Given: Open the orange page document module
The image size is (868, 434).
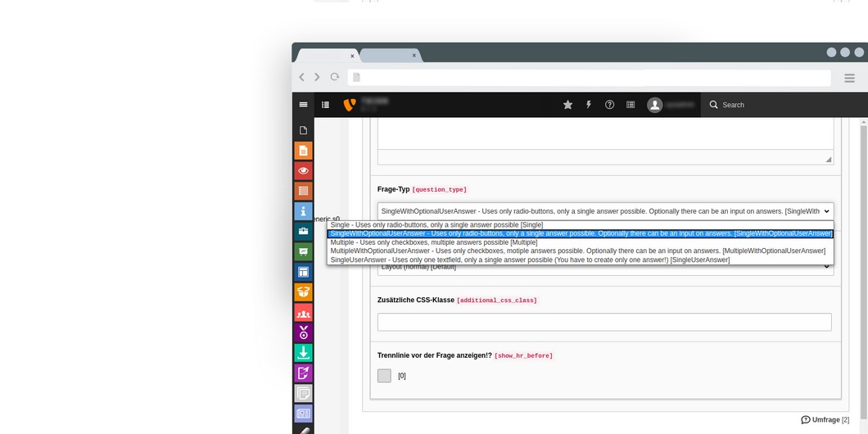Looking at the screenshot, I should pyautogui.click(x=303, y=151).
